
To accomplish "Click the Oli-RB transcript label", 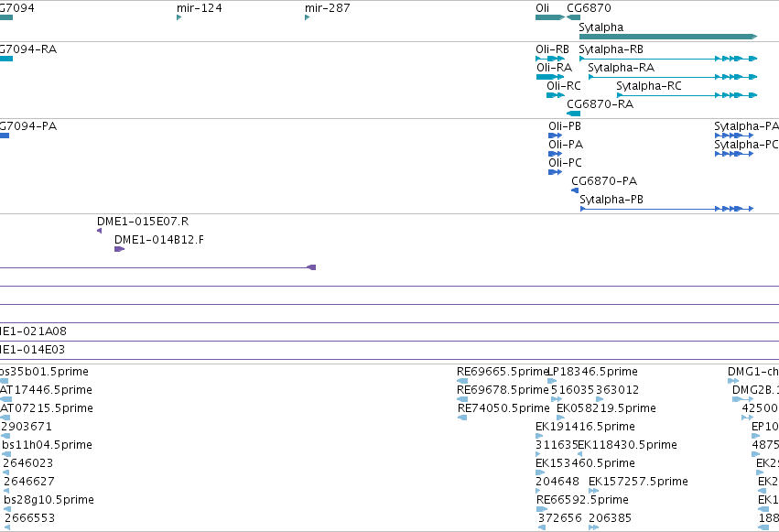I will pos(552,49).
